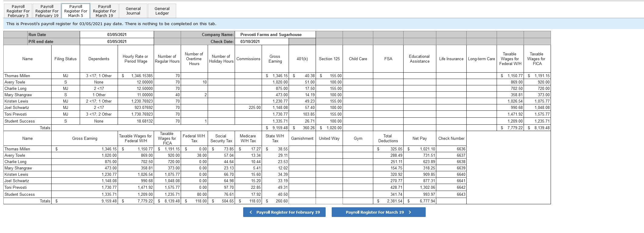Click Run Date value 03/05/2021
This screenshot has width=644, height=233.
click(117, 34)
